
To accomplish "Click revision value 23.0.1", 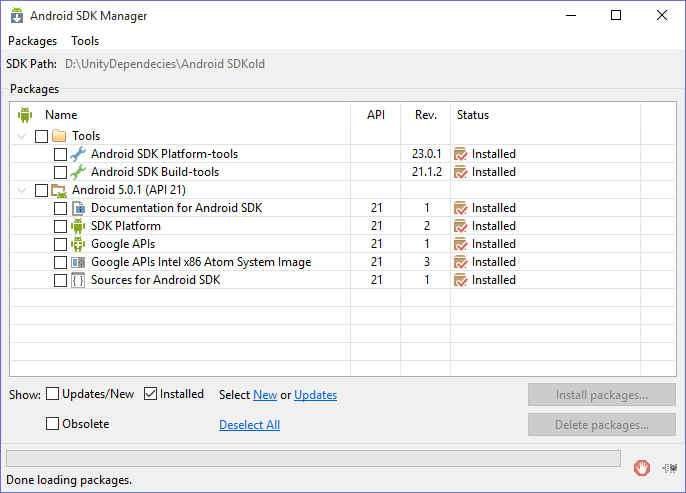I will click(x=427, y=154).
